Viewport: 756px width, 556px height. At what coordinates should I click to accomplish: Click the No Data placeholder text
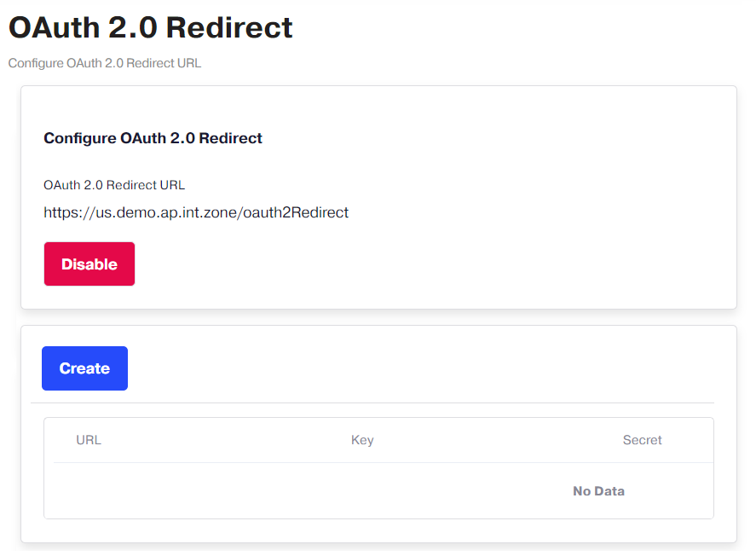[x=598, y=491]
